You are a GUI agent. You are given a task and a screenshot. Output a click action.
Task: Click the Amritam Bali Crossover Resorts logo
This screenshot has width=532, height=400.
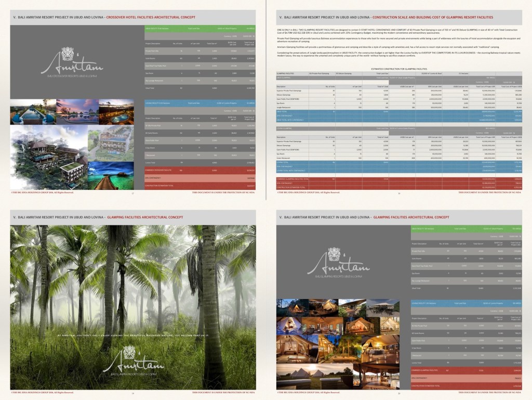point(72,62)
